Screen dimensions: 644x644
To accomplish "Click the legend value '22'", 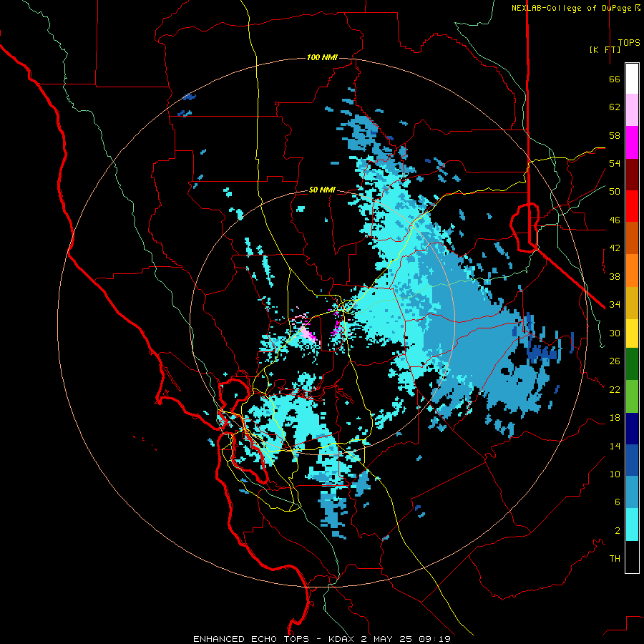I will [615, 389].
